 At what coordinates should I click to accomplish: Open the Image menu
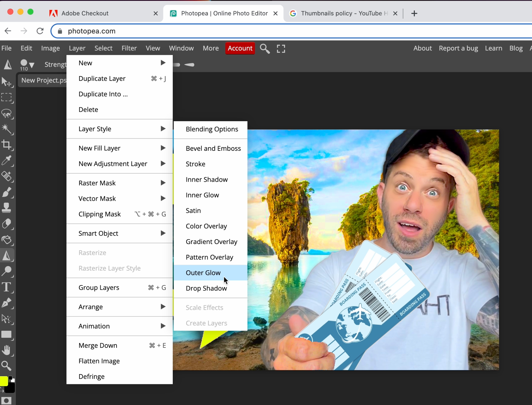pos(50,48)
